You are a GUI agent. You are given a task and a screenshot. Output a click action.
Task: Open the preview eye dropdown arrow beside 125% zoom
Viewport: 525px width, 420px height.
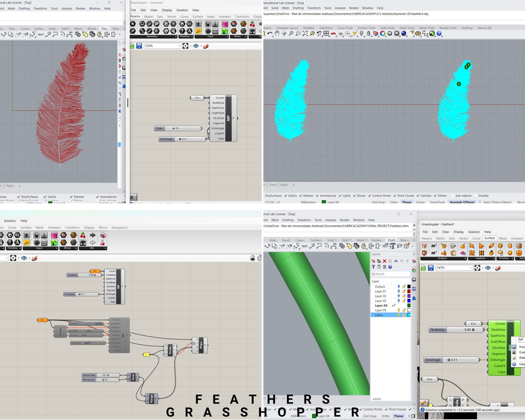tap(201, 46)
